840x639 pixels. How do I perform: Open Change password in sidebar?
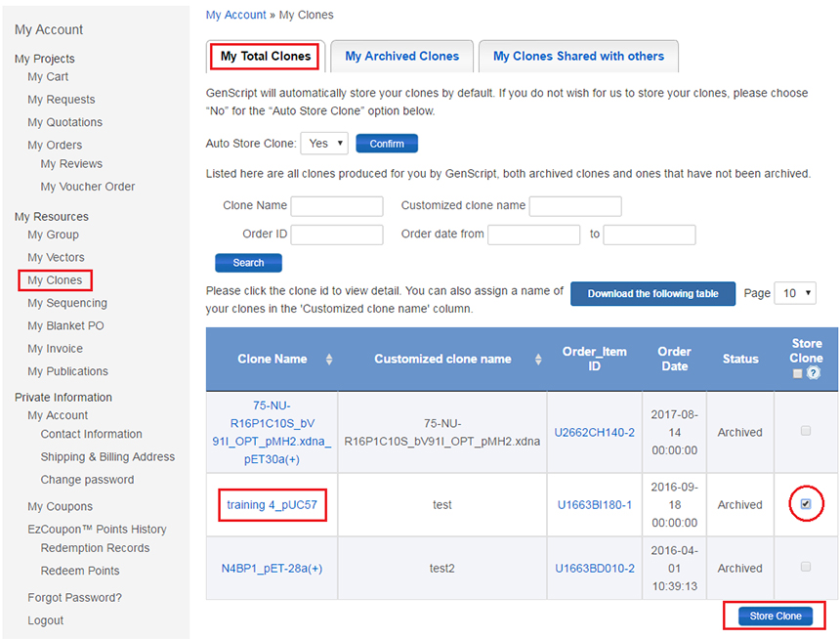coord(87,480)
